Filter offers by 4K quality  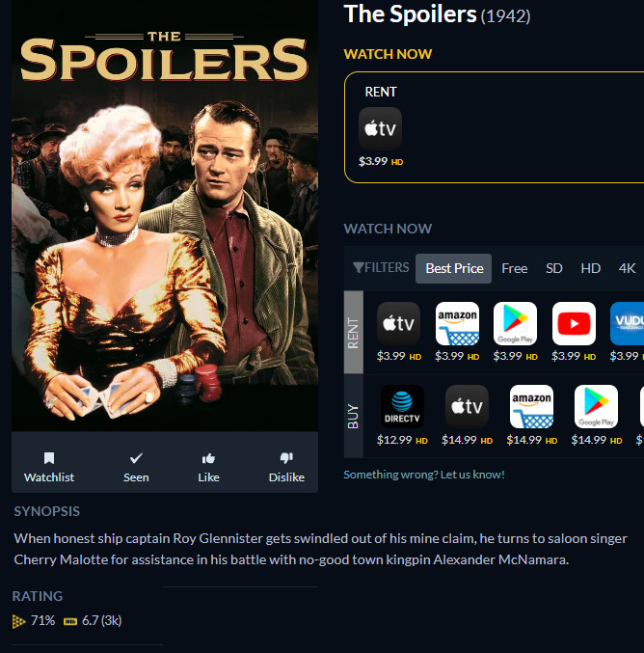[627, 268]
